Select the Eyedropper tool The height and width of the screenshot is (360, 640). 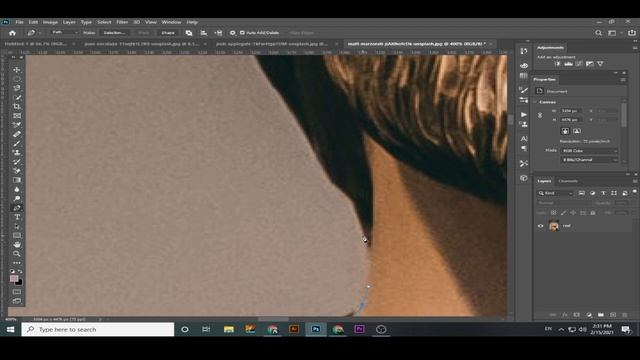point(17,125)
